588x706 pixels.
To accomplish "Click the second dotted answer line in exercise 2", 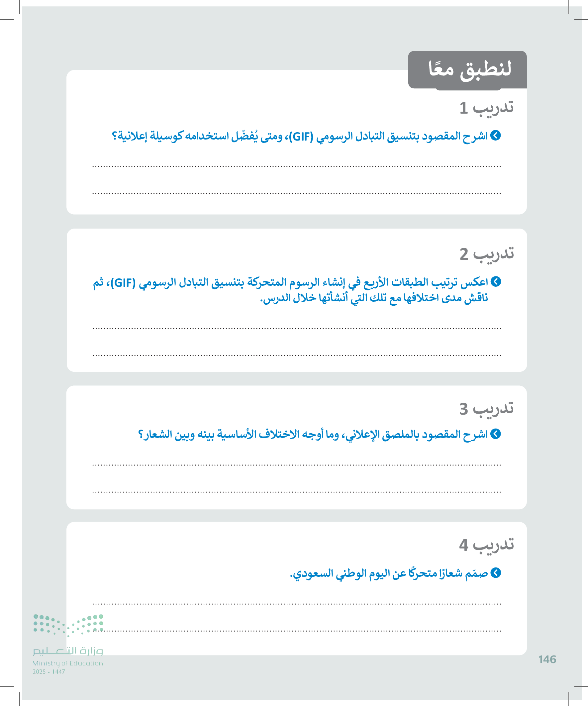I will (297, 355).
